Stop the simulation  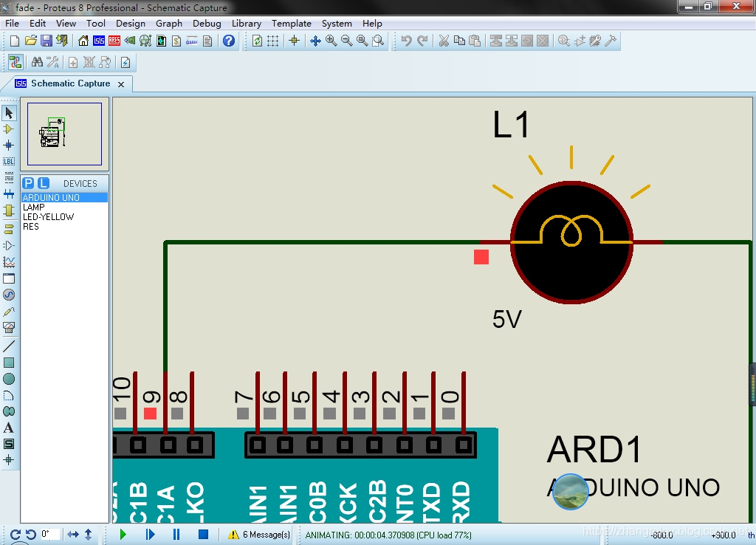point(203,535)
